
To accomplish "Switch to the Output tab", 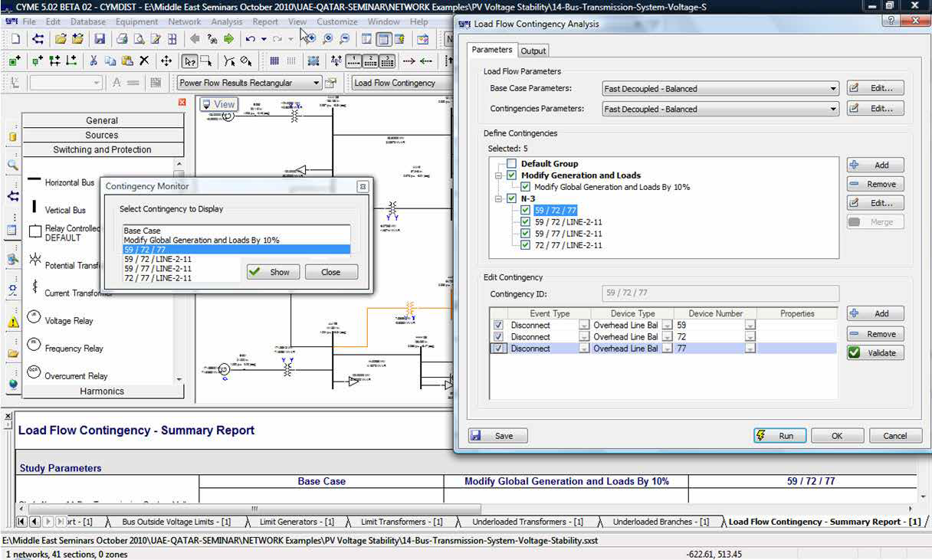I will 533,51.
